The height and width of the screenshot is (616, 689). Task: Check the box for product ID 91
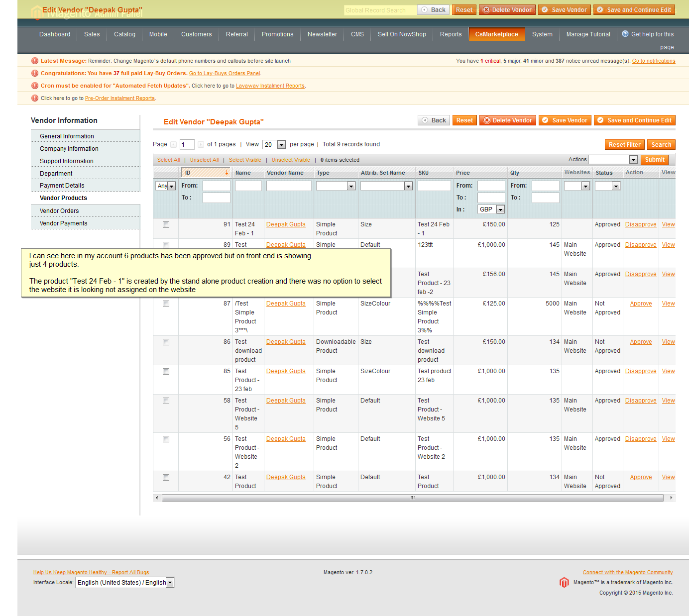(166, 225)
